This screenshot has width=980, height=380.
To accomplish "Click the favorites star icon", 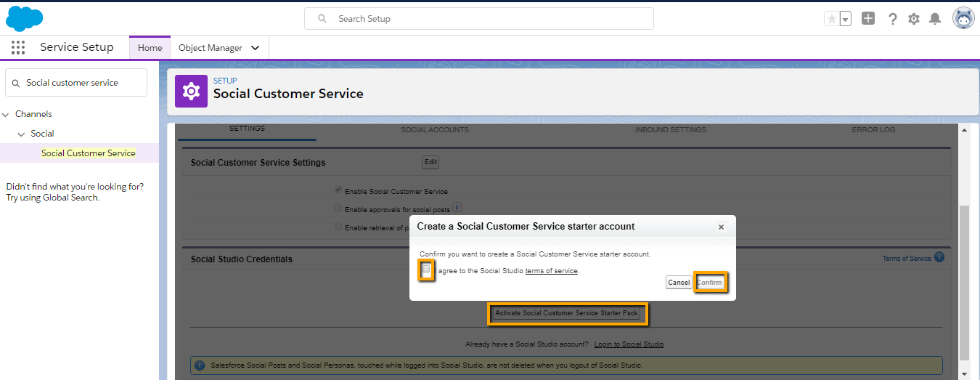I will pyautogui.click(x=831, y=19).
